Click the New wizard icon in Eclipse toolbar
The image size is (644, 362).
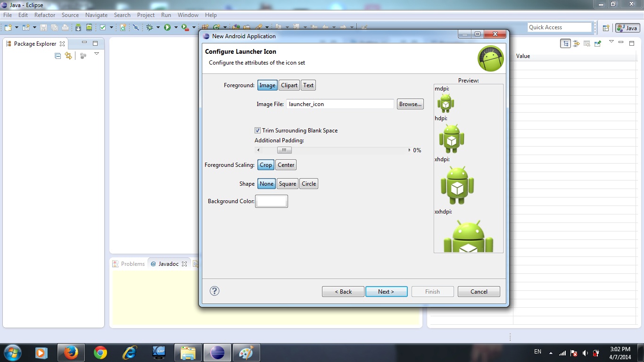[x=8, y=27]
